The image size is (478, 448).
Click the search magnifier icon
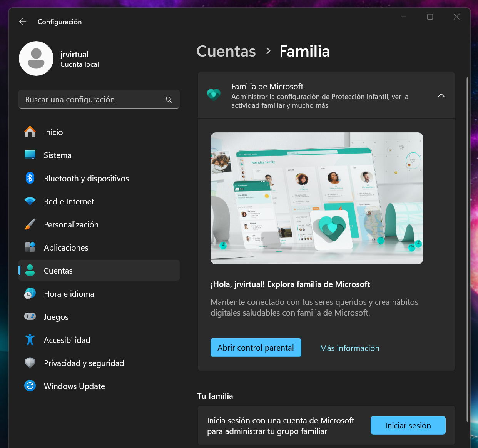click(169, 100)
